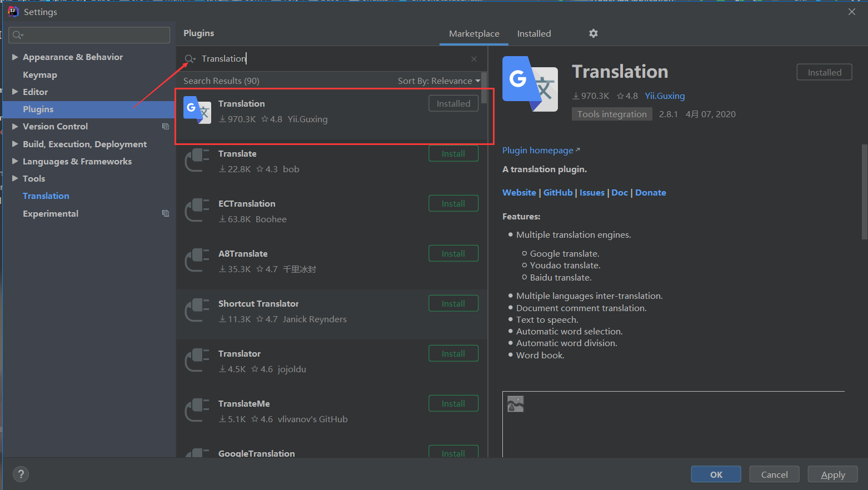This screenshot has height=490, width=868.
Task: Expand the Appearance & Behavior node
Action: (15, 57)
